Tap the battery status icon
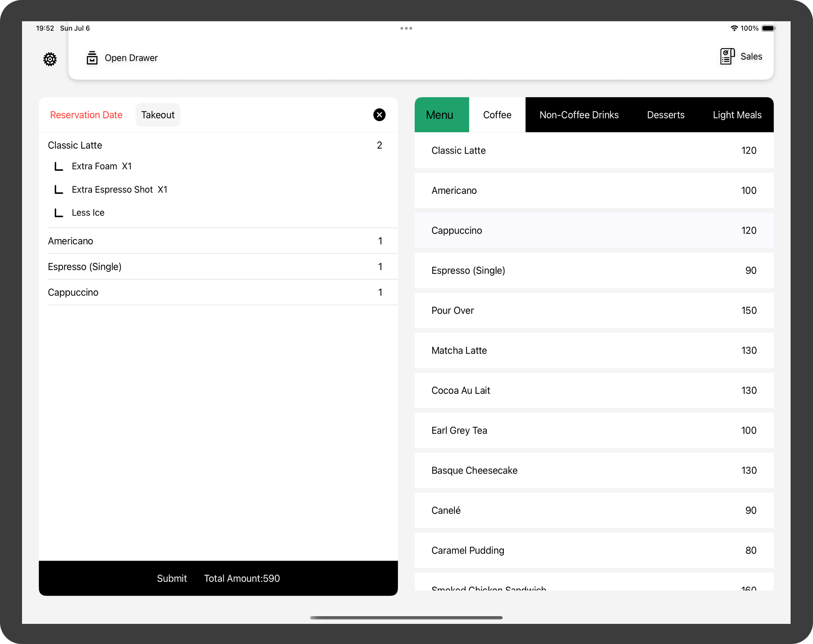 [x=768, y=28]
